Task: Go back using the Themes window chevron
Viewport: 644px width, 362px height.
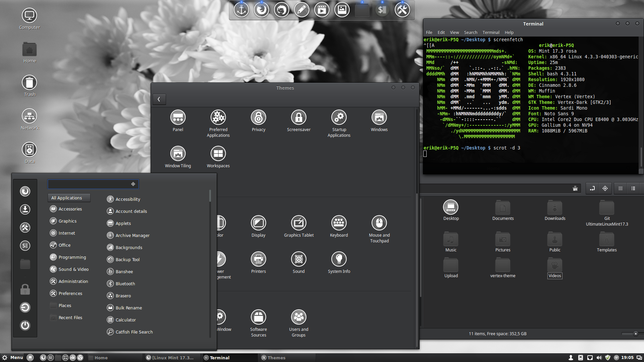Action: tap(159, 99)
